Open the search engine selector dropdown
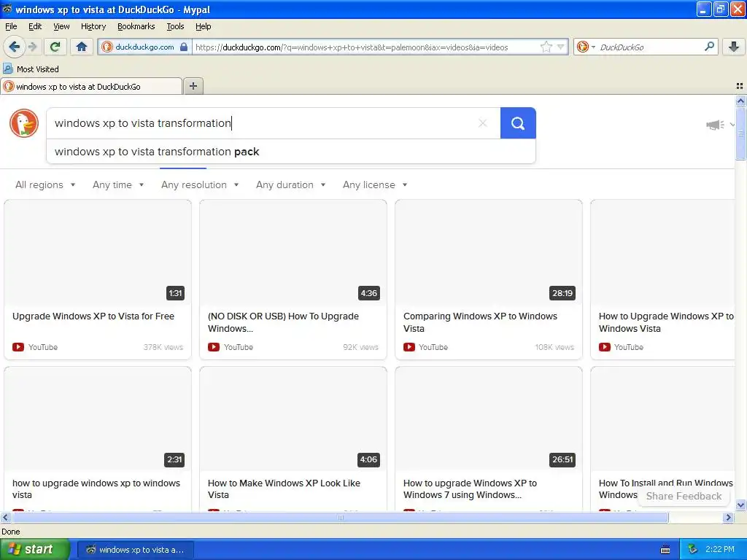This screenshot has width=747, height=560. click(x=586, y=47)
